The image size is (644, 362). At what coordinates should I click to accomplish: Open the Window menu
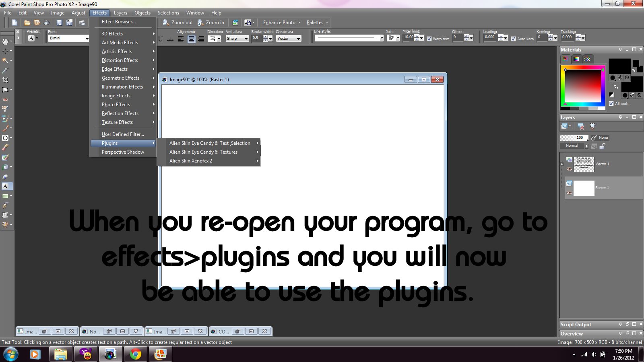(195, 12)
